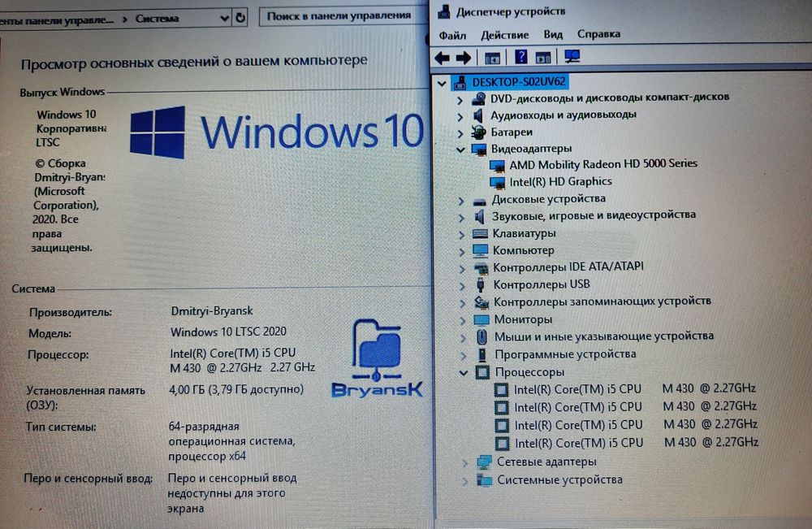
Task: Open the Действие menu
Action: pos(504,35)
